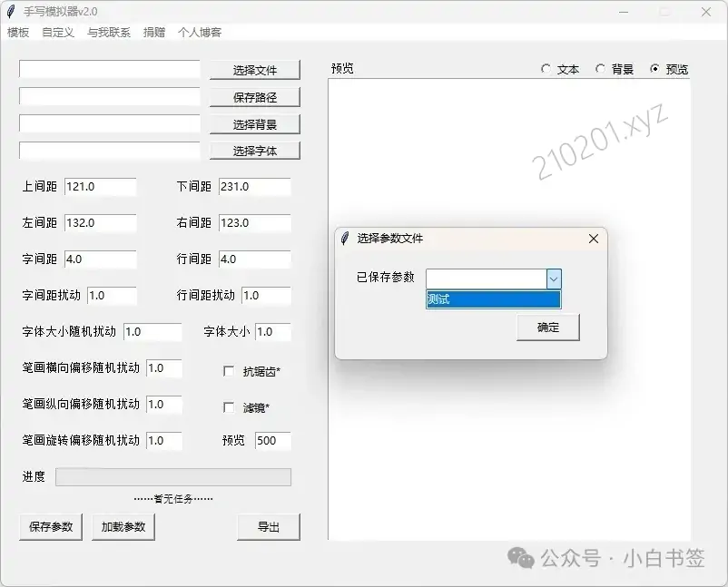The width and height of the screenshot is (728, 587).
Task: Click the 字间距 field showing 4.0
Action: [100, 259]
